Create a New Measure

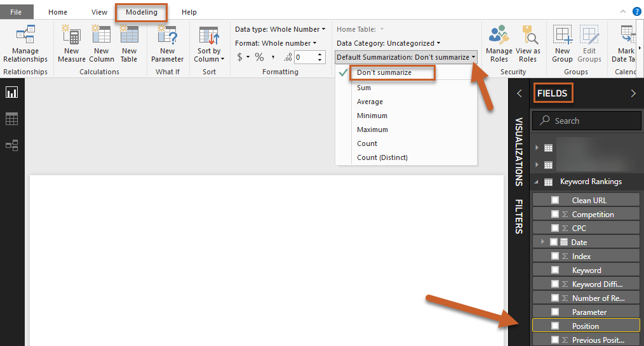coord(72,44)
